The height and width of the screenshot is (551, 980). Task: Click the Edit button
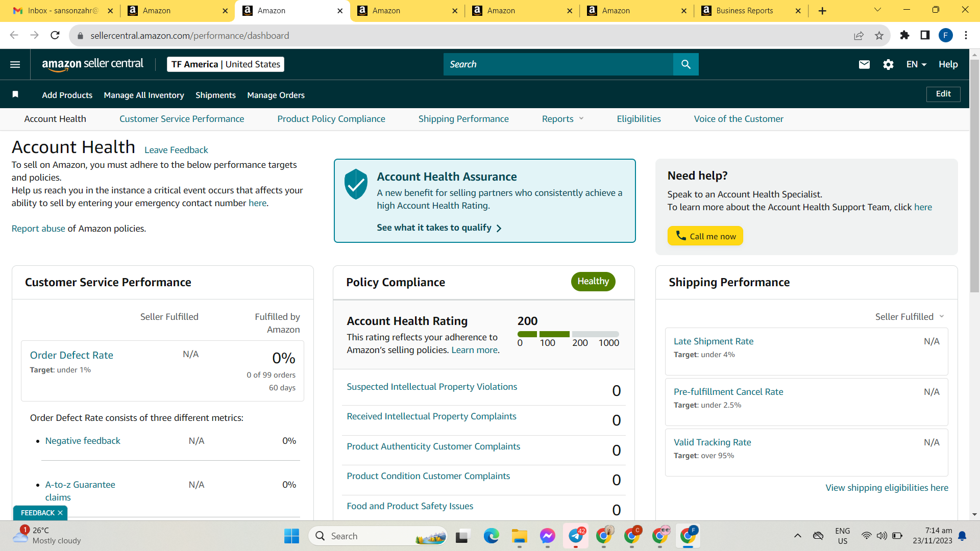tap(943, 94)
